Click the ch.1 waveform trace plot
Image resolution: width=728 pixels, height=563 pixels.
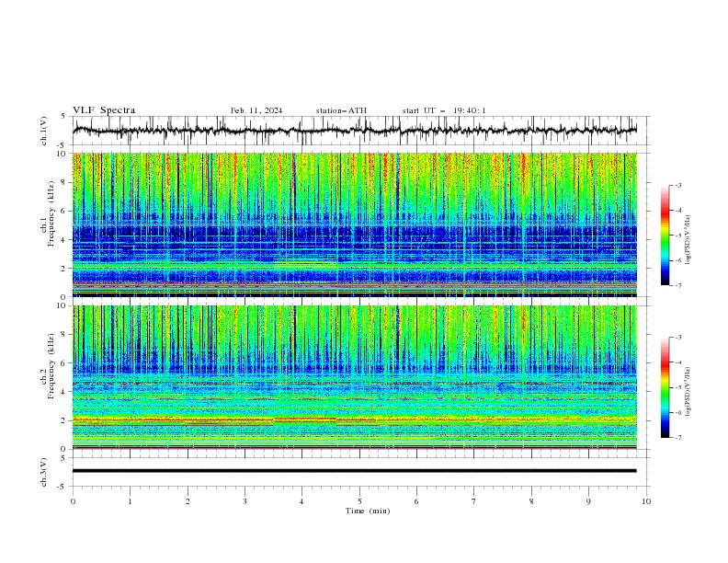(354, 131)
